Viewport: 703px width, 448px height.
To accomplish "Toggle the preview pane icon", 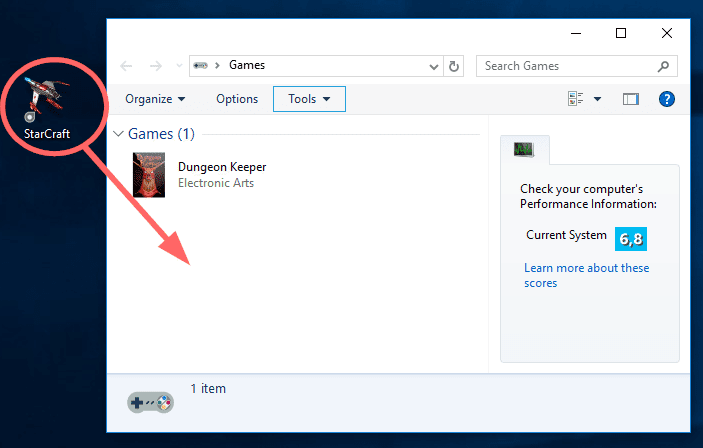I will 630,99.
